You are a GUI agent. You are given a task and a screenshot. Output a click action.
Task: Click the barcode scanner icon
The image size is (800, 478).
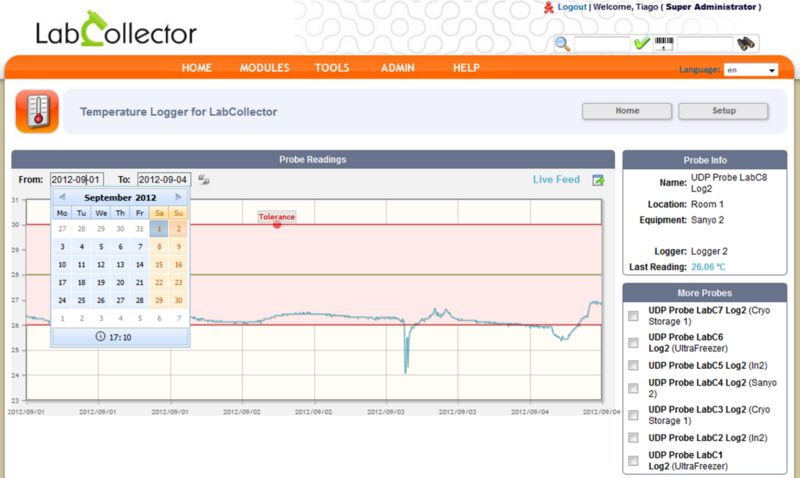coord(664,44)
